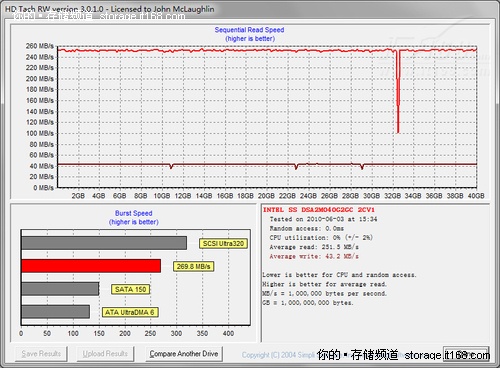Select the red INTEL drive name text
500x368 pixels.
[x=319, y=210]
